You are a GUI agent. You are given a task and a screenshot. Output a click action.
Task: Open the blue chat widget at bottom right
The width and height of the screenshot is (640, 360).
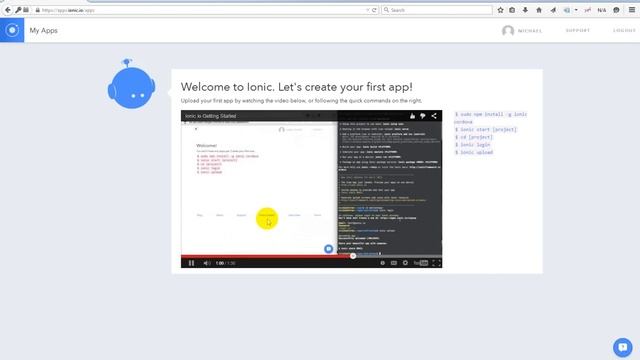(622, 347)
